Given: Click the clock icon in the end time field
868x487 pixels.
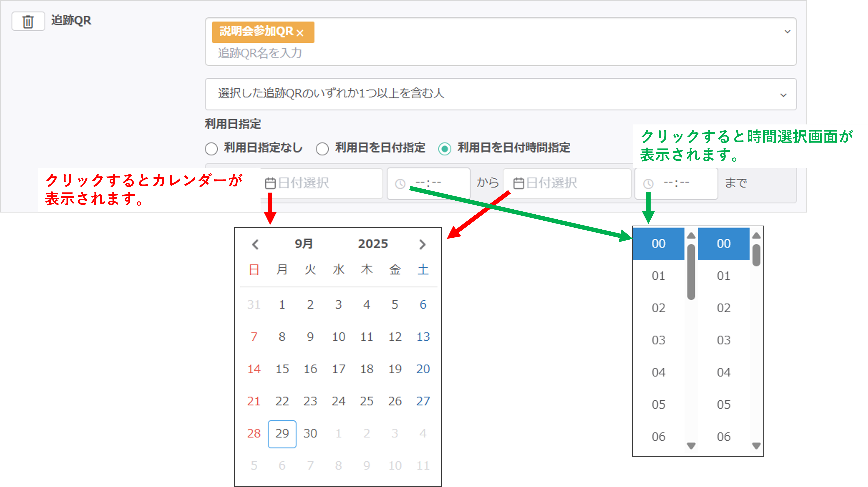Looking at the screenshot, I should pos(648,184).
